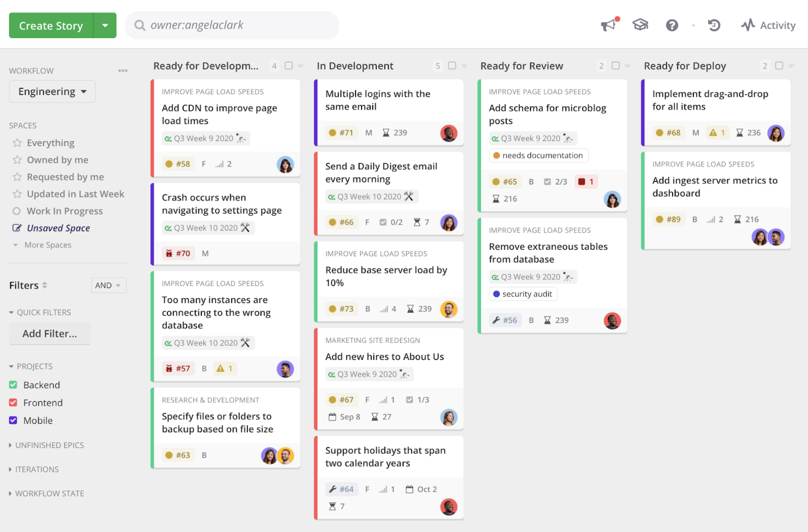This screenshot has height=532, width=808.
Task: Check the Ready for Development column checkbox
Action: tap(289, 66)
